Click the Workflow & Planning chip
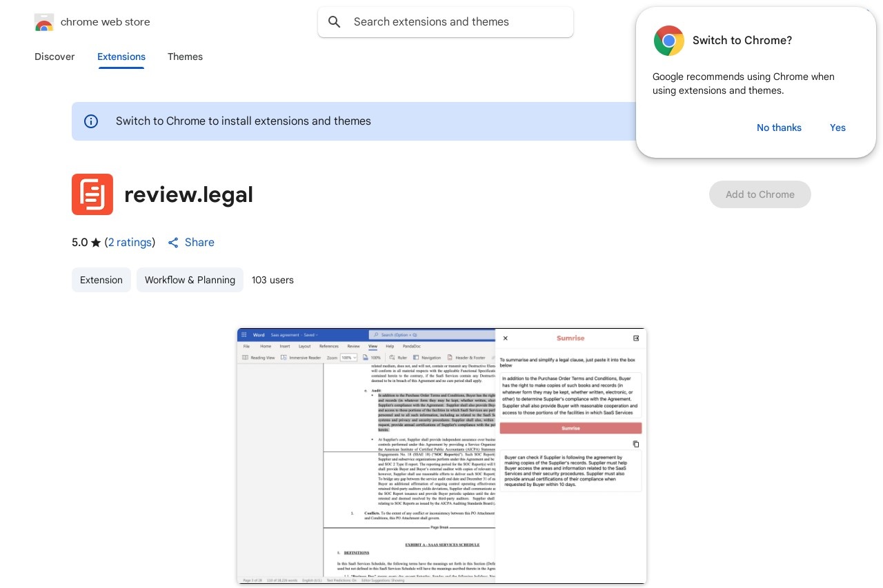883x588 pixels. pyautogui.click(x=190, y=280)
